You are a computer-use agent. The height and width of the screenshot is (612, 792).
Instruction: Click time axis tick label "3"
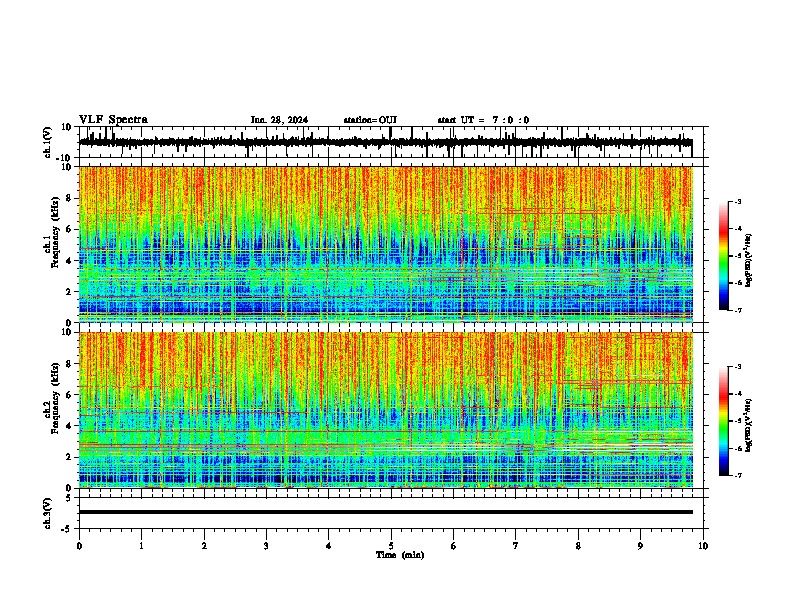pyautogui.click(x=266, y=546)
